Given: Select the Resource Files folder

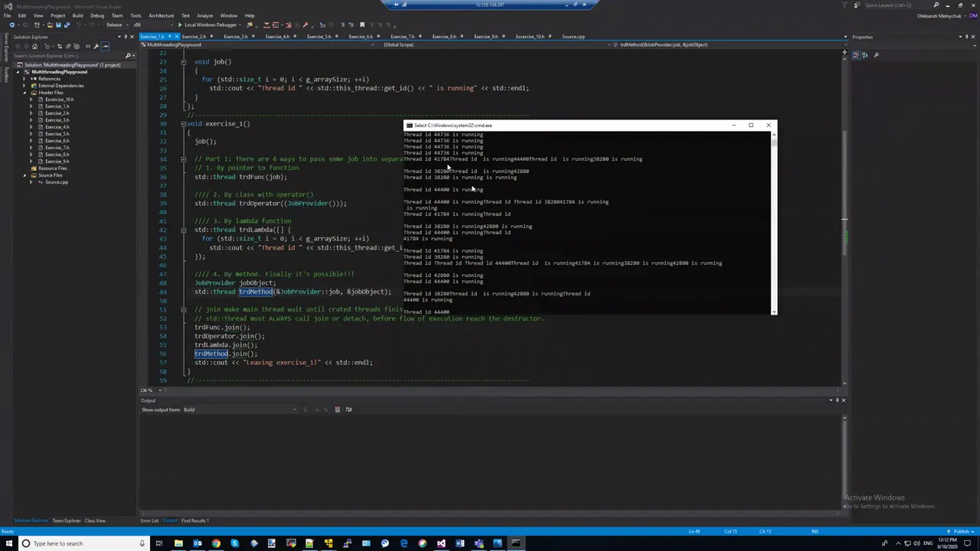Looking at the screenshot, I should (52, 168).
